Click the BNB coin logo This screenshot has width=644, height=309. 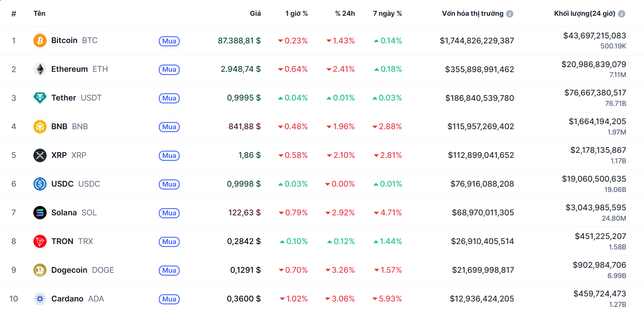[x=40, y=127]
